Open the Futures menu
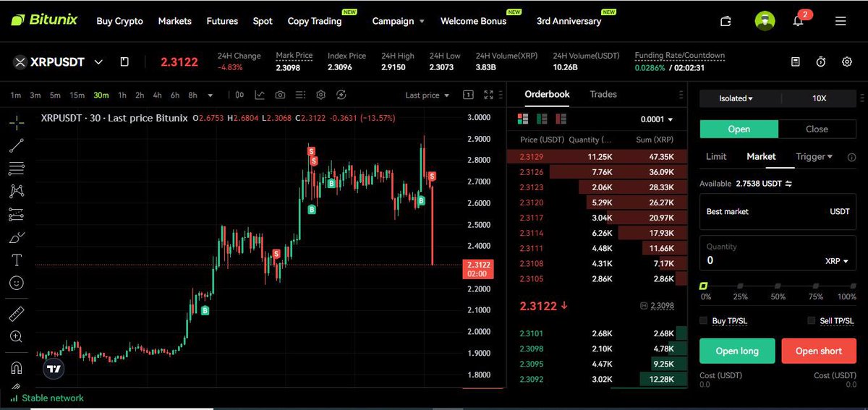 coord(222,21)
